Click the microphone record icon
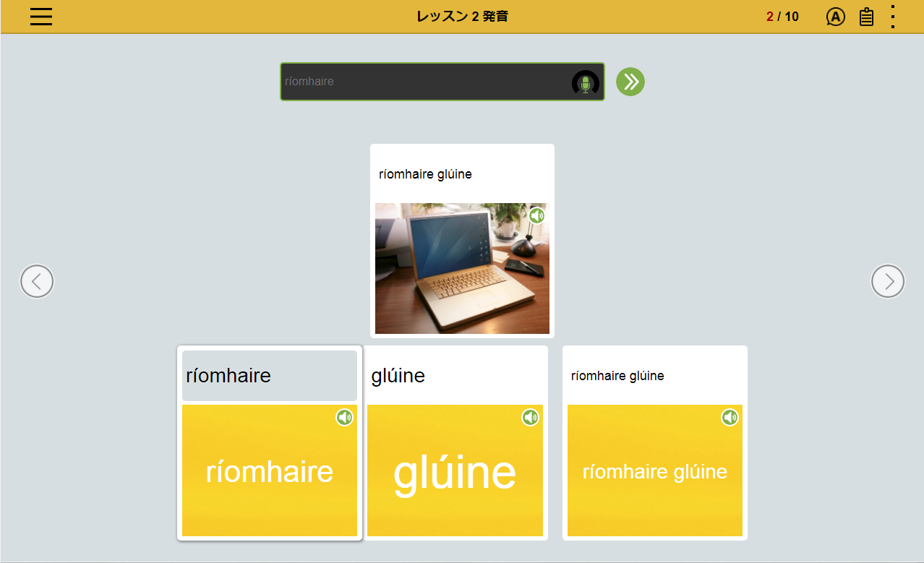The height and width of the screenshot is (563, 924). (x=585, y=83)
